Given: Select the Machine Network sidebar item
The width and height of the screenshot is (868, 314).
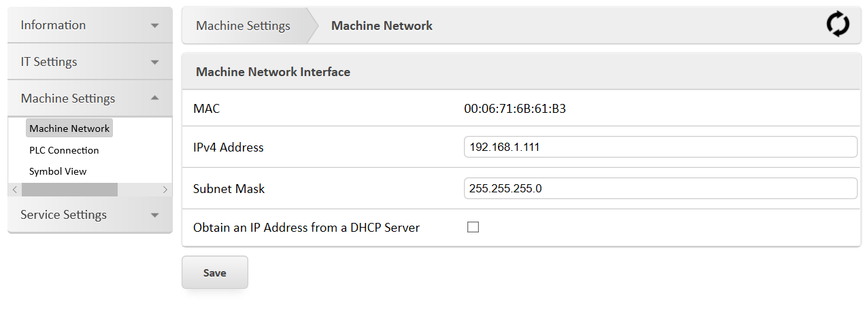Looking at the screenshot, I should (x=69, y=128).
